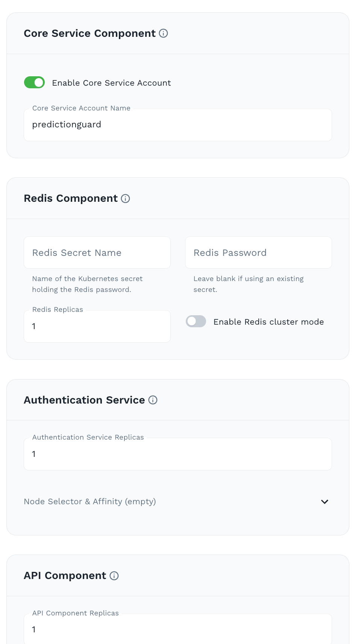
Task: Select the Core Service Account Name field
Action: coord(177,124)
